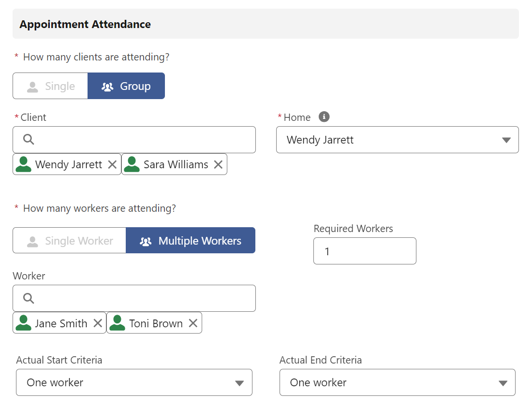
Task: Select the Multiple Workers option
Action: tap(190, 240)
